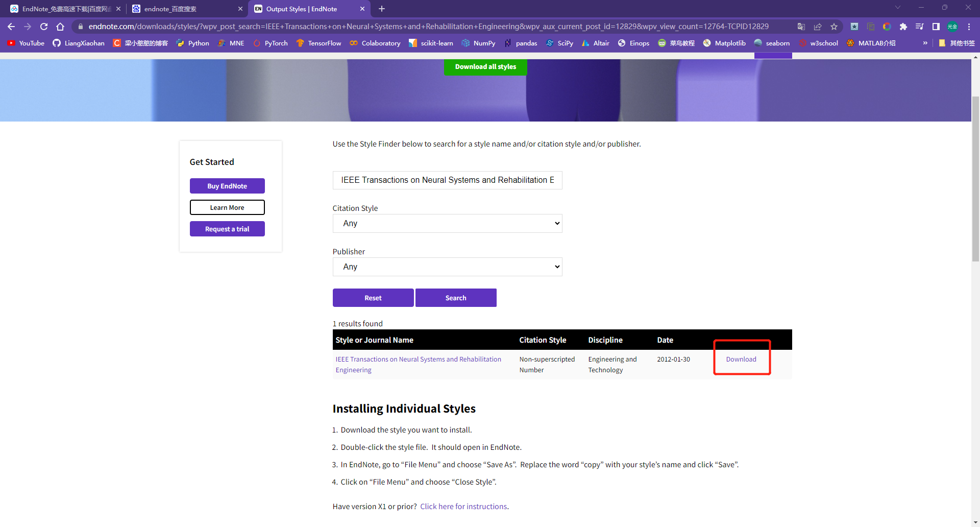The width and height of the screenshot is (980, 527).
Task: Open the TensorFlow bookmark
Action: click(x=318, y=43)
